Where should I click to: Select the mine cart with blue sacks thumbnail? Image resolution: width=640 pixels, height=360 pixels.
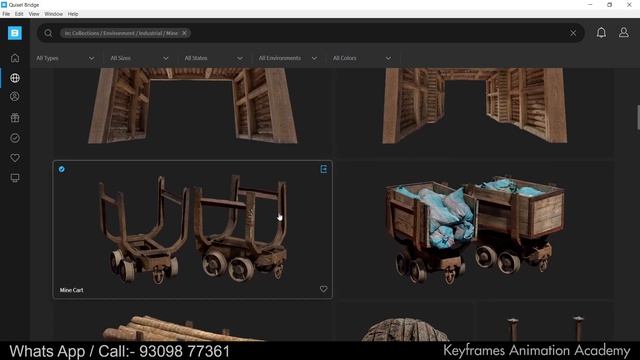pos(474,230)
